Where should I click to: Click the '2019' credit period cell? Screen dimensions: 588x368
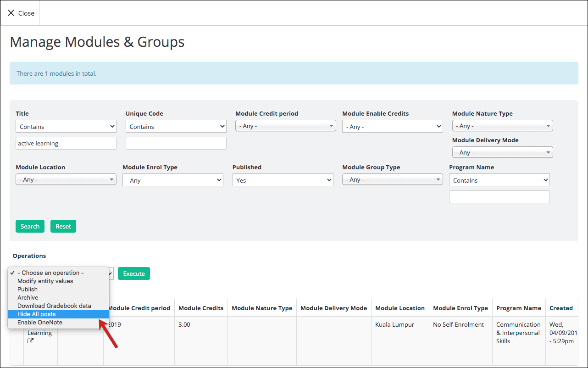click(114, 324)
